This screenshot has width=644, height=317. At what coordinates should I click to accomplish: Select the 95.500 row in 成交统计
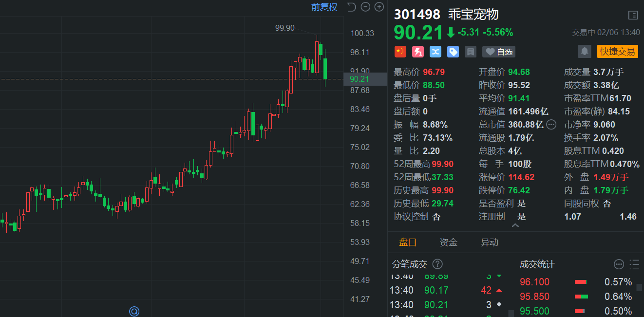point(575,311)
